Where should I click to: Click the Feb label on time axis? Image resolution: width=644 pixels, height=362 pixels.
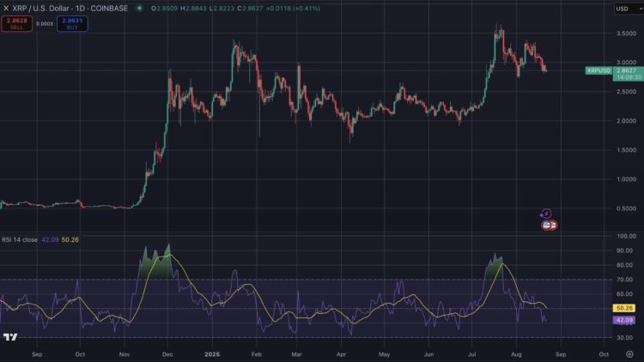(x=256, y=354)
